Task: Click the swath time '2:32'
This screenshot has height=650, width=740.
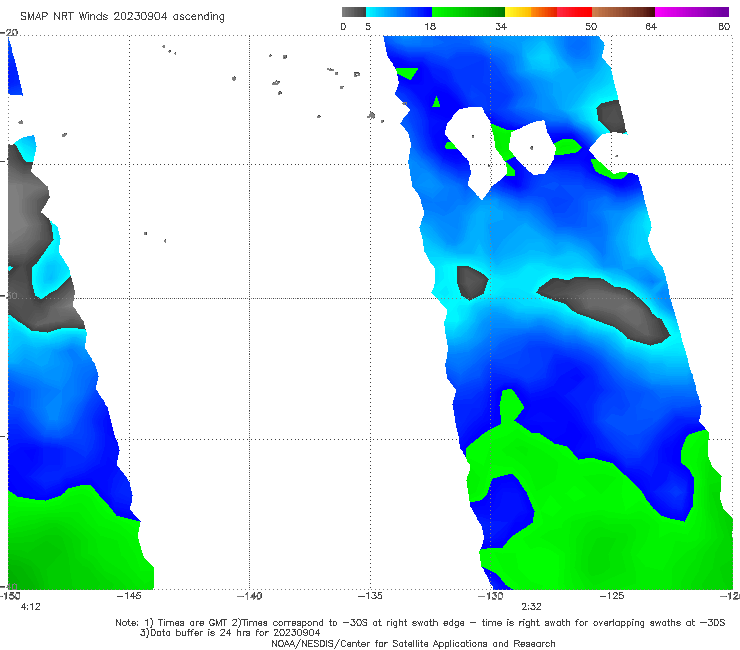Action: (531, 607)
